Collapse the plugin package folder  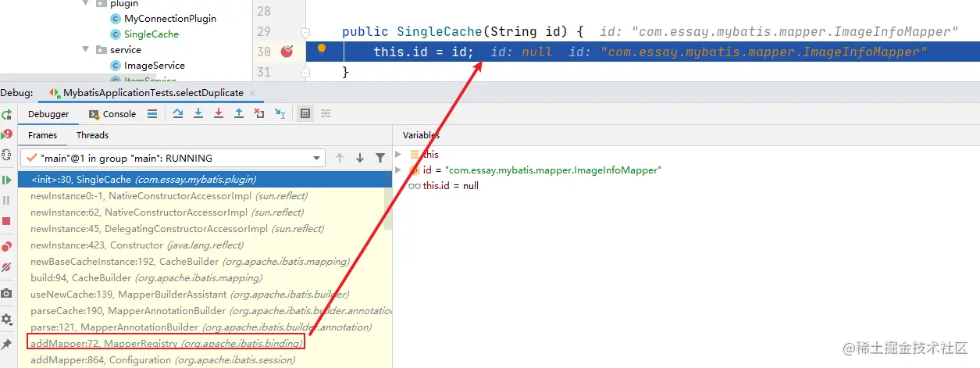pos(86,4)
